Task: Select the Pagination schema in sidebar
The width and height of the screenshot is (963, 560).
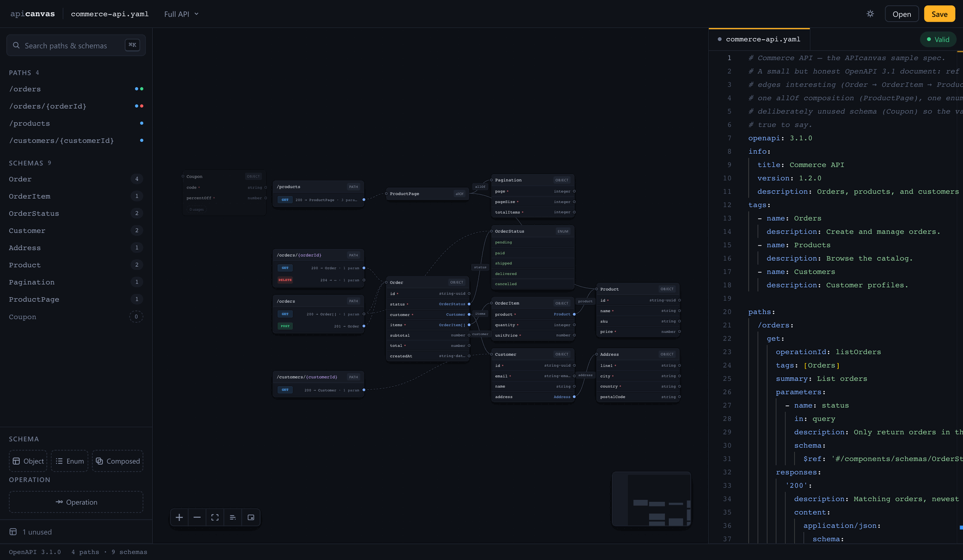Action: (x=76, y=282)
